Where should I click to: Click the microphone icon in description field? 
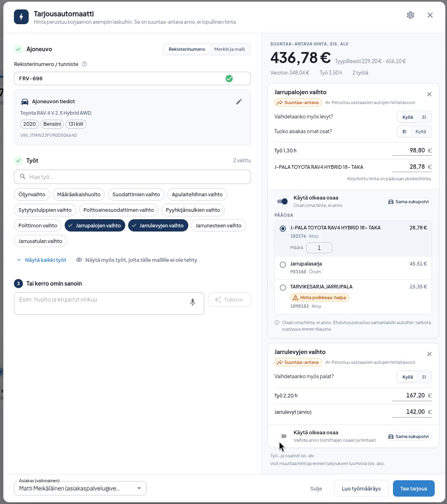pos(192,302)
